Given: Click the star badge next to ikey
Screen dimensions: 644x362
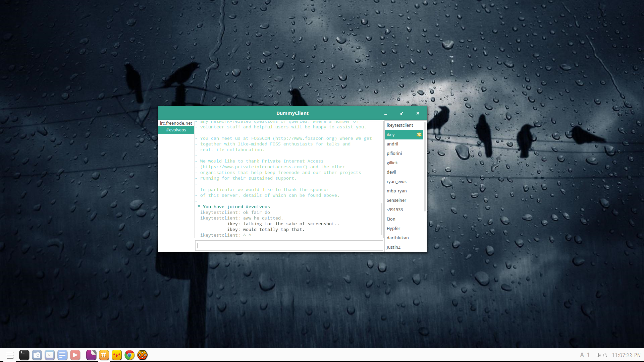Looking at the screenshot, I should (x=419, y=134).
